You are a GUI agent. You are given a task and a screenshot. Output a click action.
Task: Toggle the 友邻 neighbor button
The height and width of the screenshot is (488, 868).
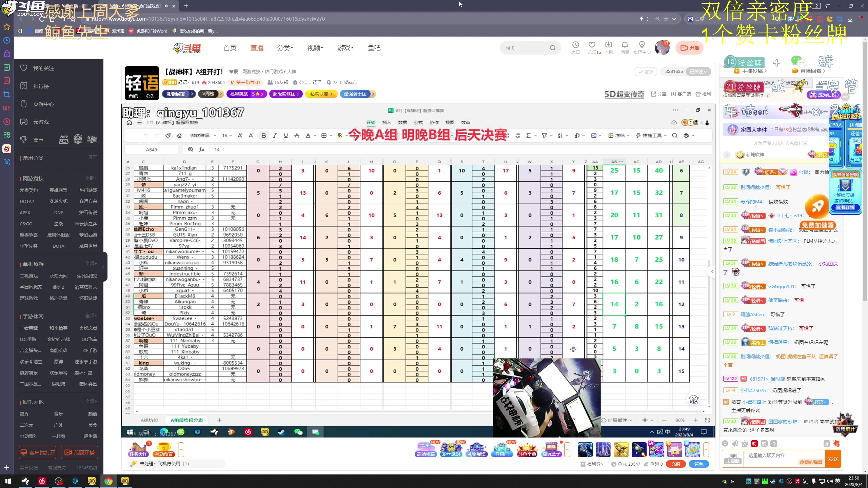[646, 72]
